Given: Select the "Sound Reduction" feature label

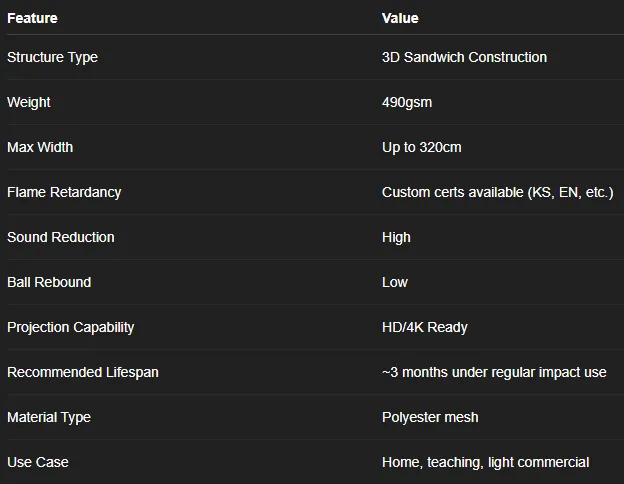Looking at the screenshot, I should point(61,237).
